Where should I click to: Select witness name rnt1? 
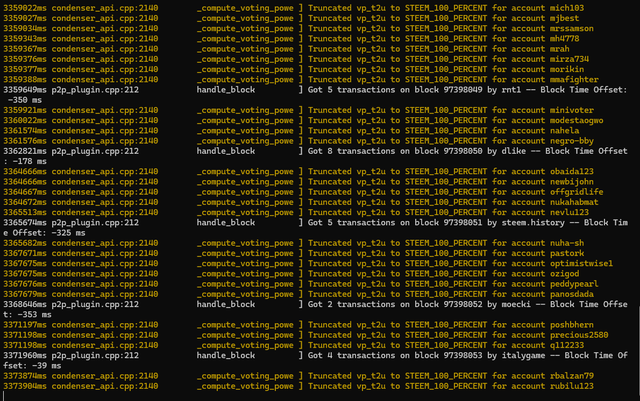(x=511, y=89)
